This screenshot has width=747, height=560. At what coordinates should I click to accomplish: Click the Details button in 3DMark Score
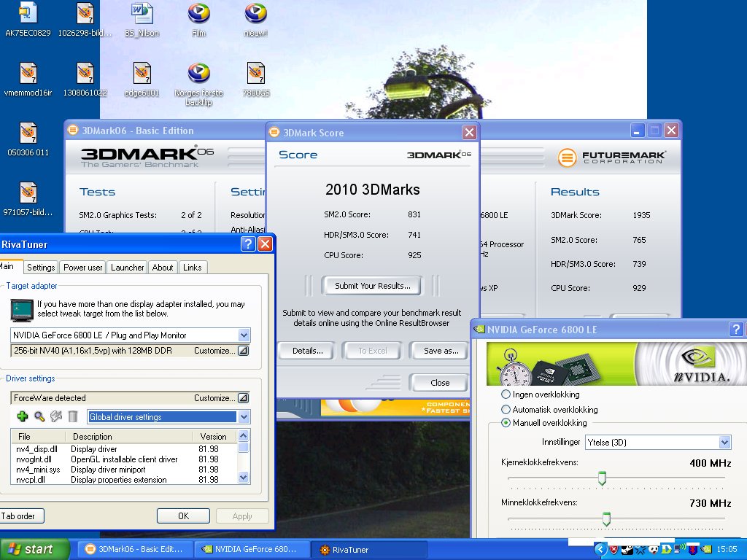(x=307, y=351)
